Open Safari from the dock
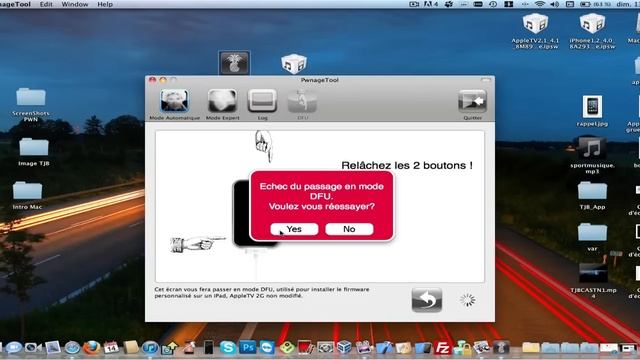Image resolution: width=640 pixels, height=360 pixels. (x=72, y=348)
